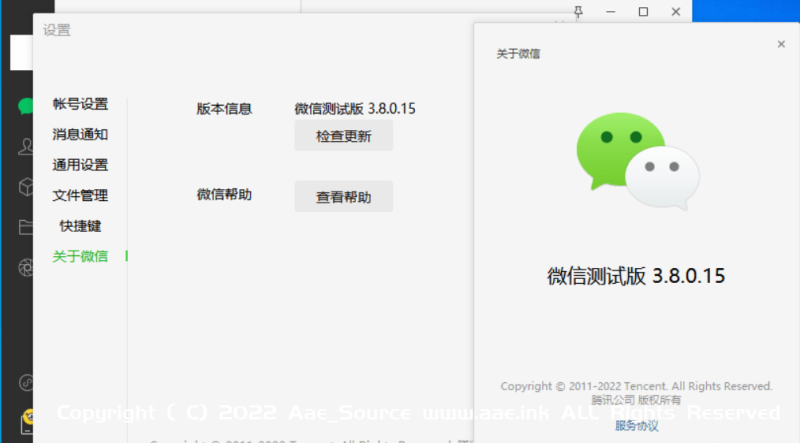Screen dimensions: 800x443
Task: Click the user avatar in sidebar
Action: click(21, 52)
